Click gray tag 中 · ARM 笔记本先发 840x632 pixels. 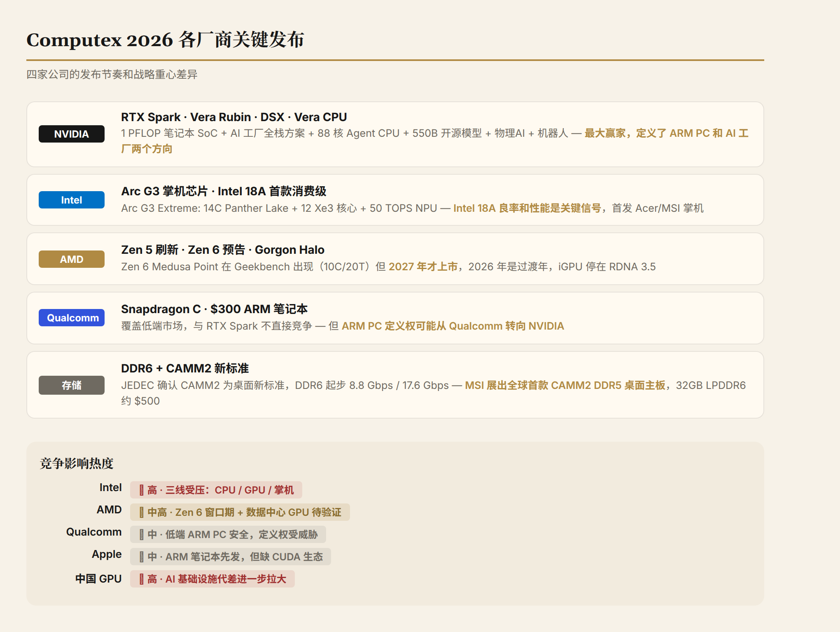(x=231, y=557)
